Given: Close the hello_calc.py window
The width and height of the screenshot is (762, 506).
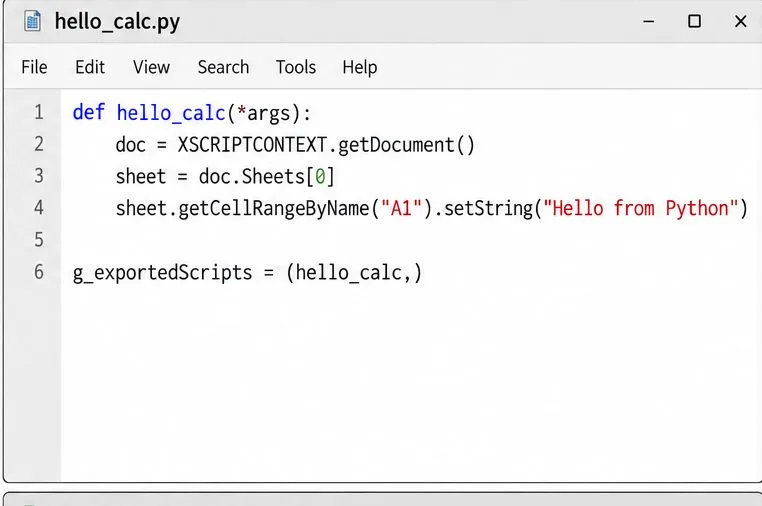Looking at the screenshot, I should point(740,21).
